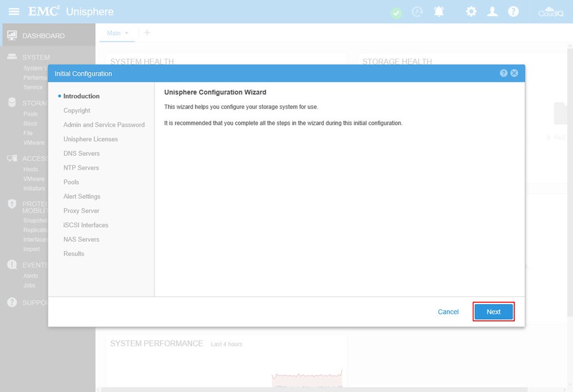Open the settings gear icon
The image size is (573, 392).
click(471, 12)
